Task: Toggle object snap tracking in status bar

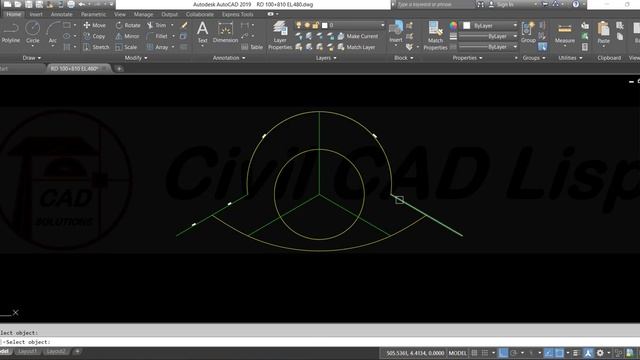Action: [x=549, y=353]
